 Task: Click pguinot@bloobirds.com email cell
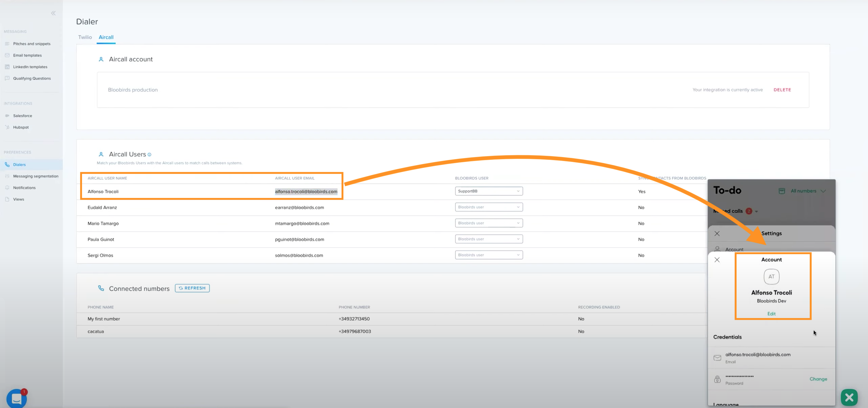pos(299,239)
